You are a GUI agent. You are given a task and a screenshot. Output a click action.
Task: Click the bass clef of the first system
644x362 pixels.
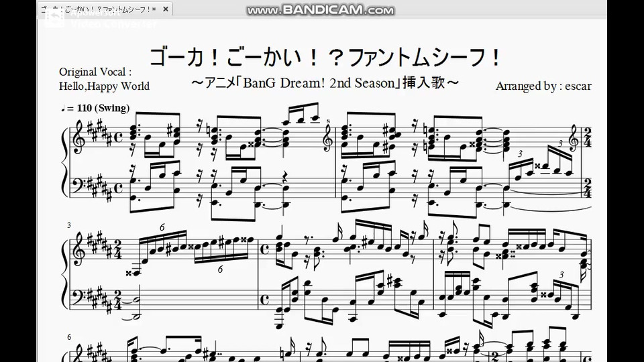(80, 188)
